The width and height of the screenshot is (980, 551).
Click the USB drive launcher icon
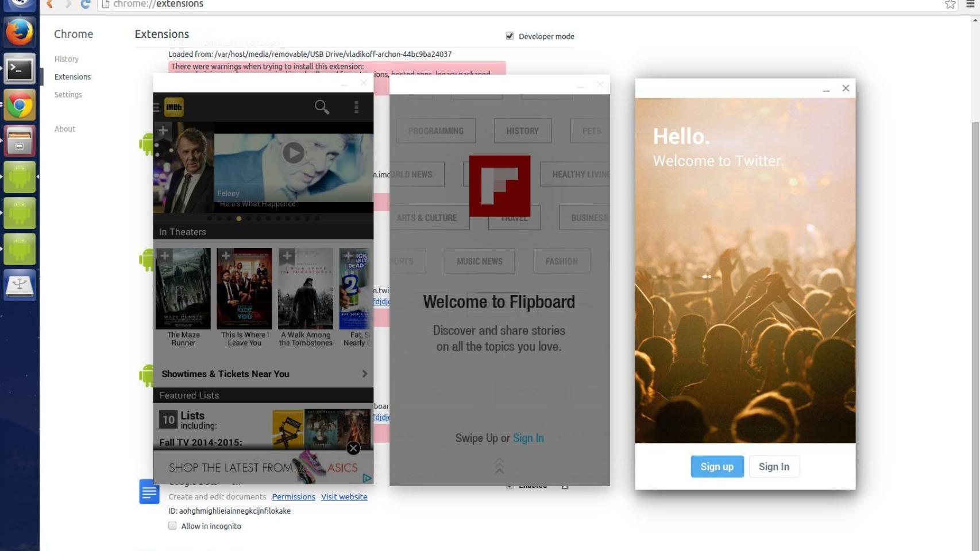point(20,285)
